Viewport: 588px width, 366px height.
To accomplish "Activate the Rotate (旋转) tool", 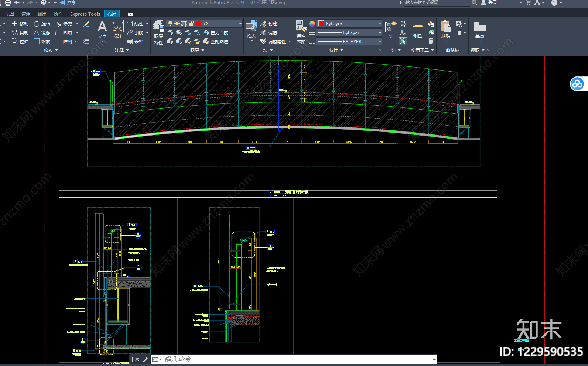I will pos(42,24).
